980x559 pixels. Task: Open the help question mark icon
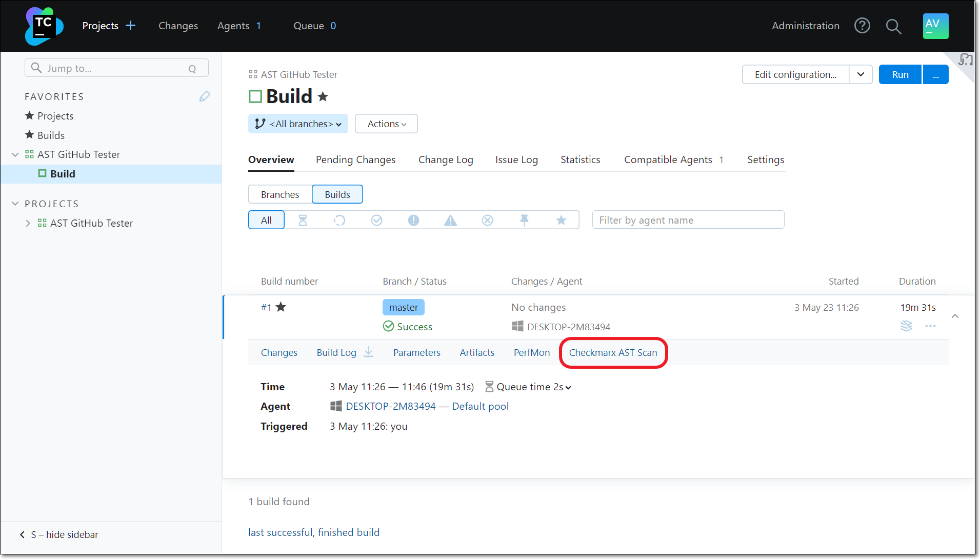[x=862, y=26]
